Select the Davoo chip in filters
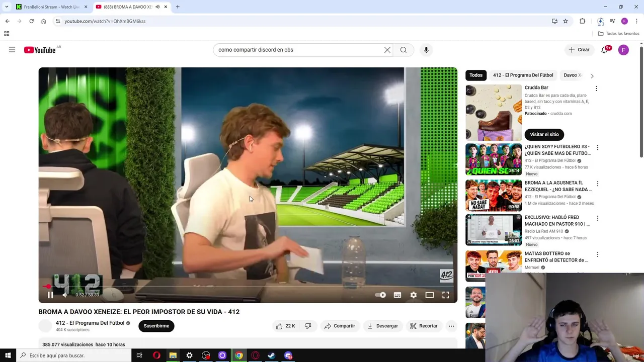 click(573, 75)
